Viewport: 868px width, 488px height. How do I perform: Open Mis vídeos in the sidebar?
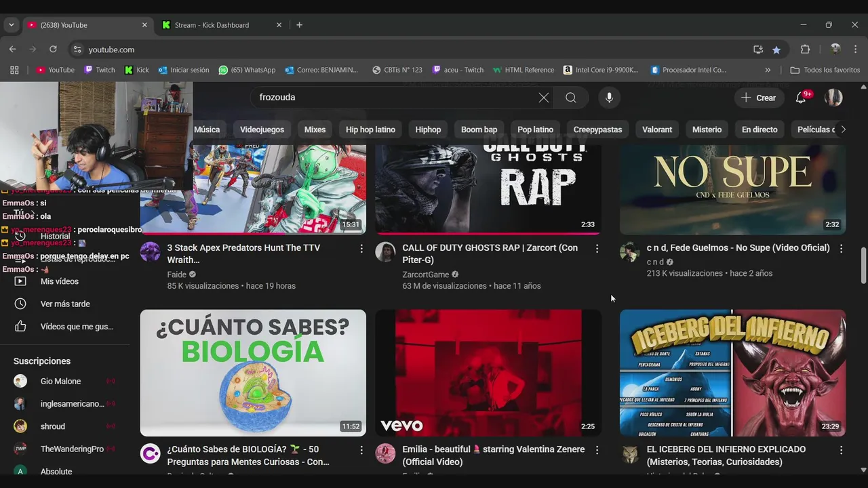point(60,281)
